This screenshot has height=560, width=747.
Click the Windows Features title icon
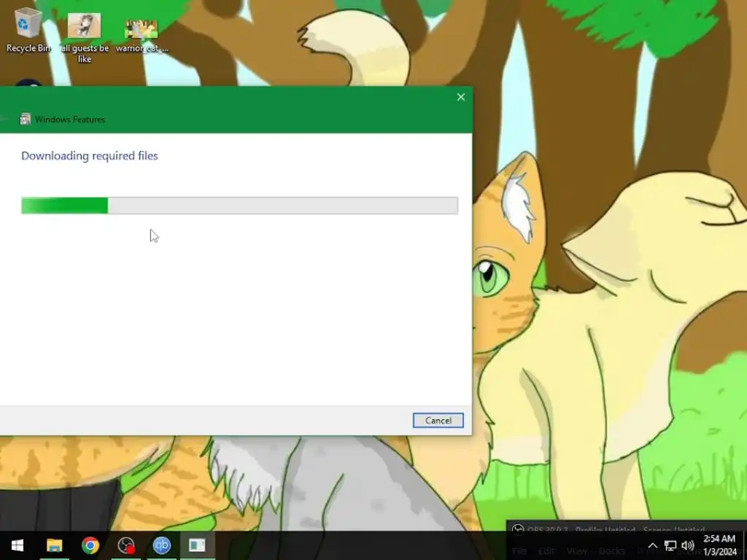click(x=25, y=119)
